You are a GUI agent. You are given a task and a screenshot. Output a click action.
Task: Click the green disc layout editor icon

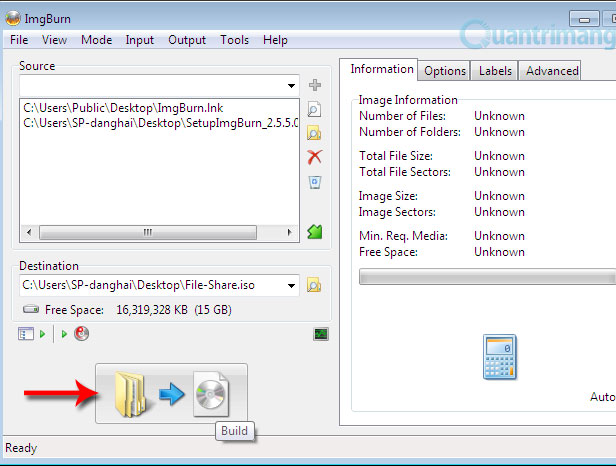pyautogui.click(x=315, y=232)
